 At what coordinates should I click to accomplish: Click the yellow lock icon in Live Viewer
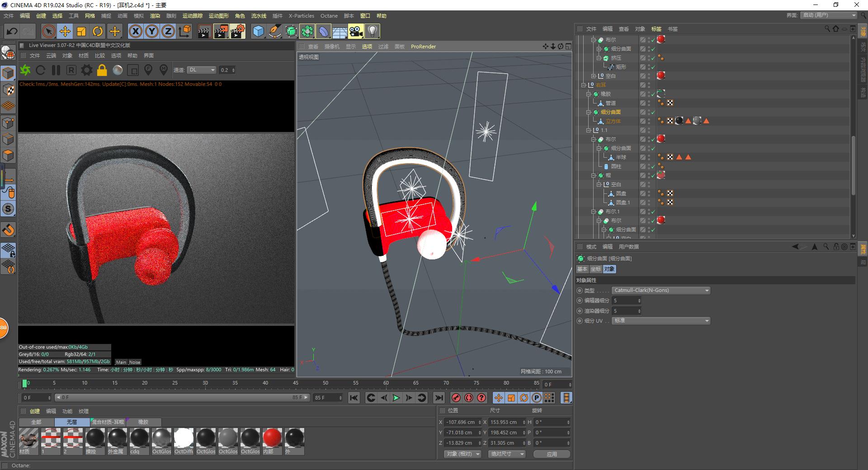tap(102, 70)
